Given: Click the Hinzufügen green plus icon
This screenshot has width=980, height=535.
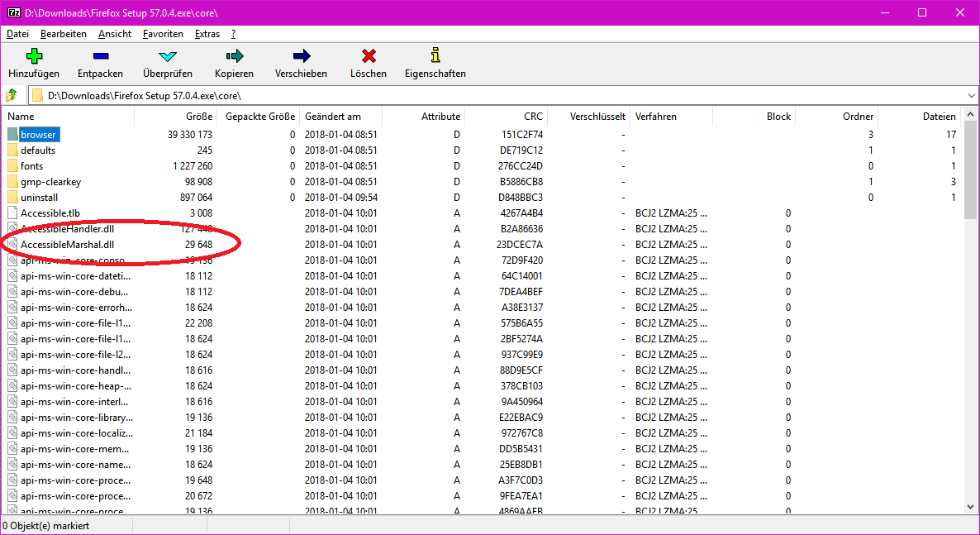Looking at the screenshot, I should tap(34, 57).
